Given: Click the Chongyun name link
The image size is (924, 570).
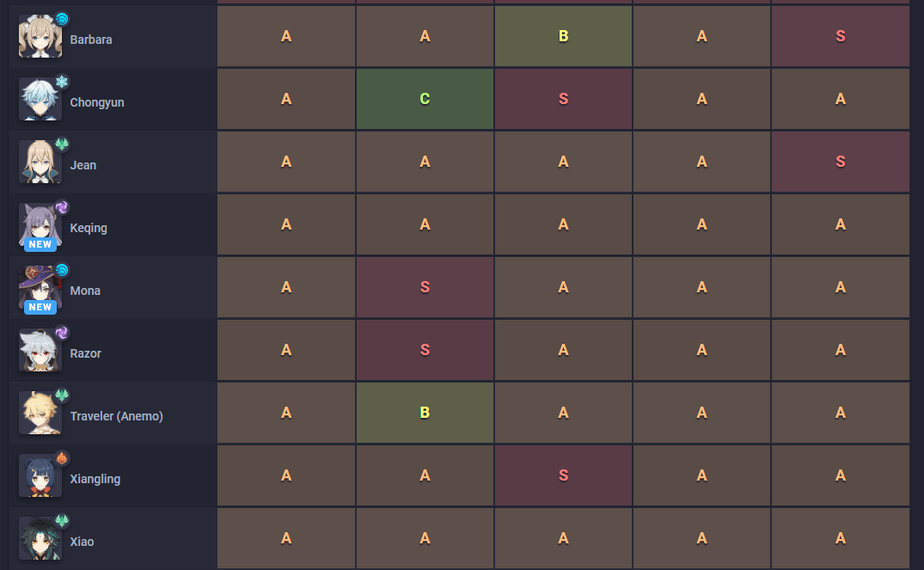Looking at the screenshot, I should coord(97,102).
